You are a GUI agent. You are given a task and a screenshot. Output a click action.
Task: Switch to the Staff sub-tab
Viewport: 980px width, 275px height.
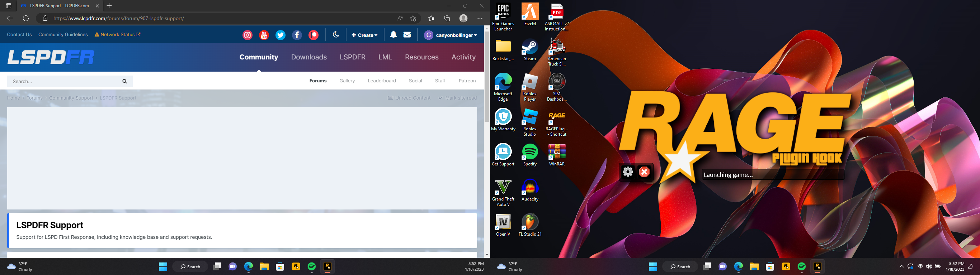tap(440, 81)
